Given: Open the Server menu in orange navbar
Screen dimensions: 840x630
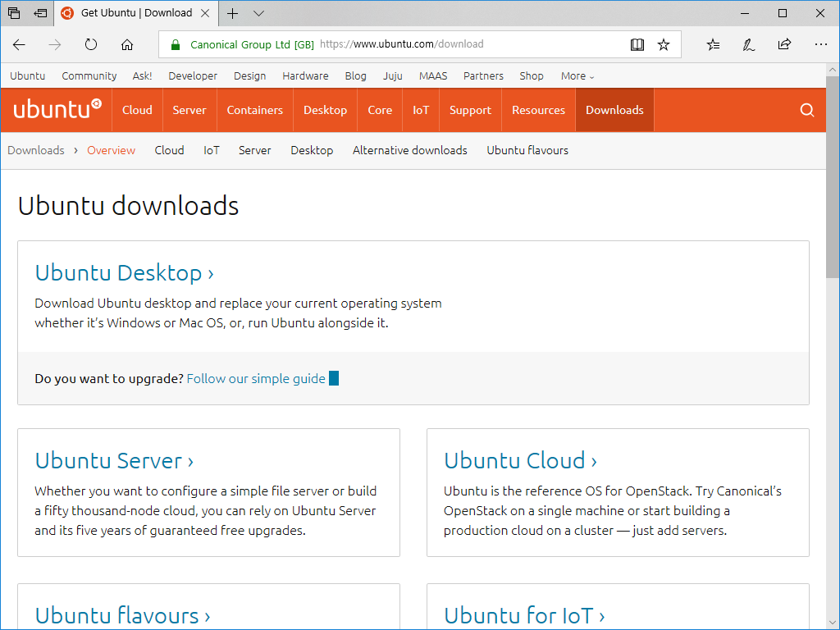Looking at the screenshot, I should pos(189,110).
